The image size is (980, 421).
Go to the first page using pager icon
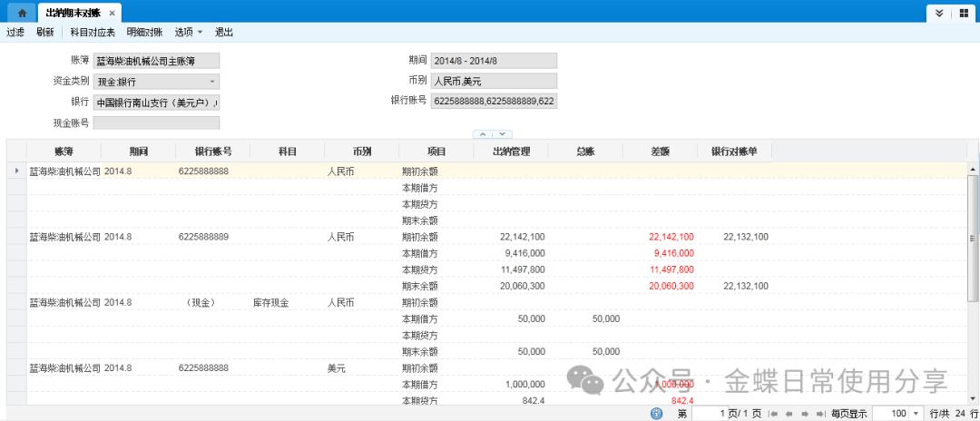click(774, 414)
